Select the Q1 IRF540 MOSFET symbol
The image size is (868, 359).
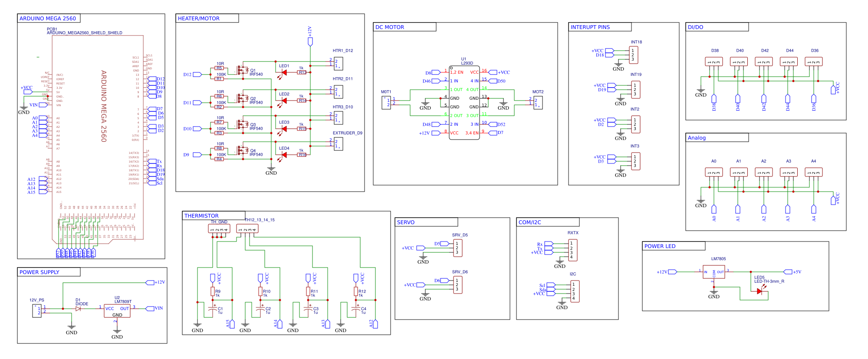[242, 70]
